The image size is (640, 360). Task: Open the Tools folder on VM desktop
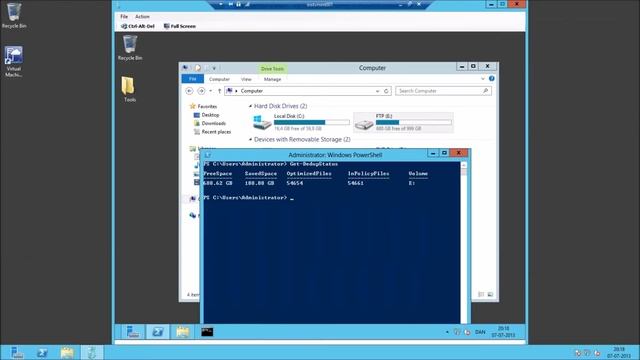pyautogui.click(x=129, y=89)
